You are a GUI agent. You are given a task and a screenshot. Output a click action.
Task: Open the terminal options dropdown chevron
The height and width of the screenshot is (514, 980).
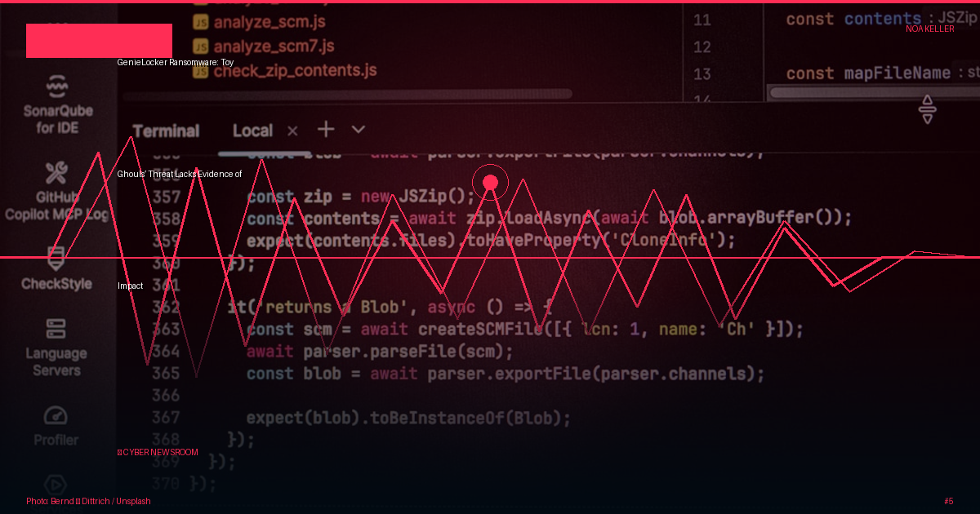(x=358, y=129)
